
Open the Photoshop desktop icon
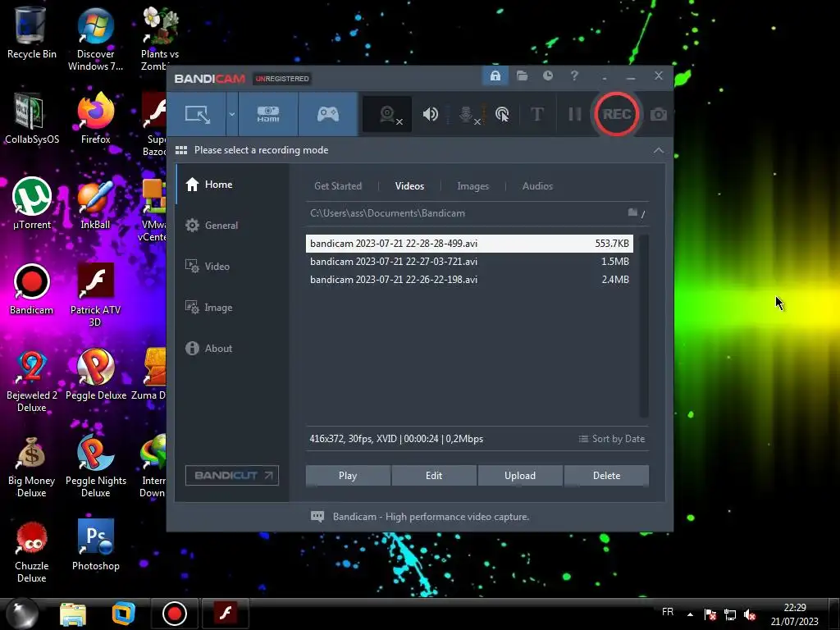pos(95,546)
